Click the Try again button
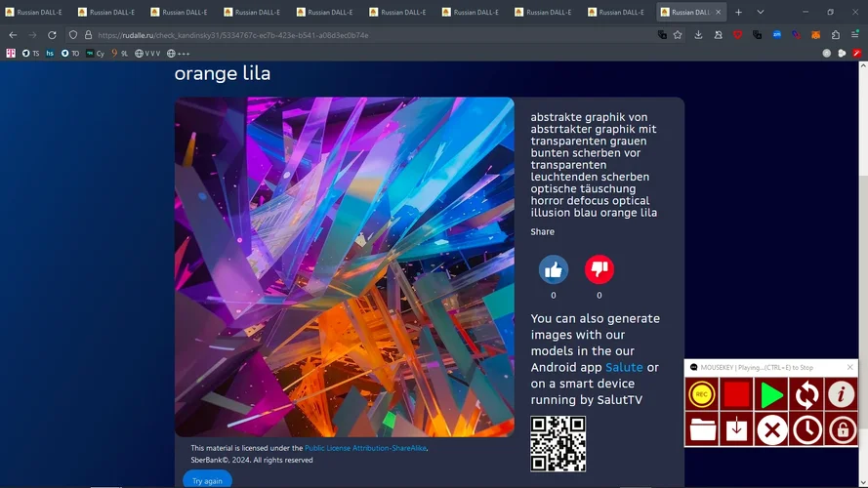868x488 pixels. 207,480
